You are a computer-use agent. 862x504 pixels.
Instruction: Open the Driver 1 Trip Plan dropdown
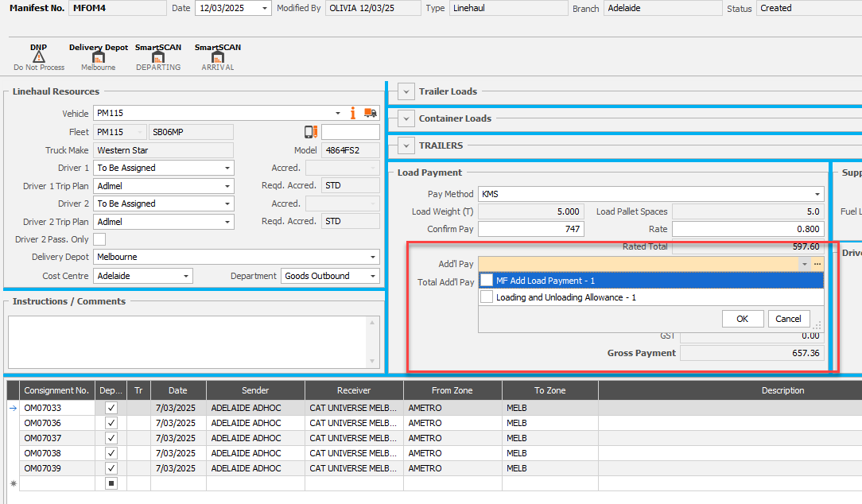tap(227, 186)
